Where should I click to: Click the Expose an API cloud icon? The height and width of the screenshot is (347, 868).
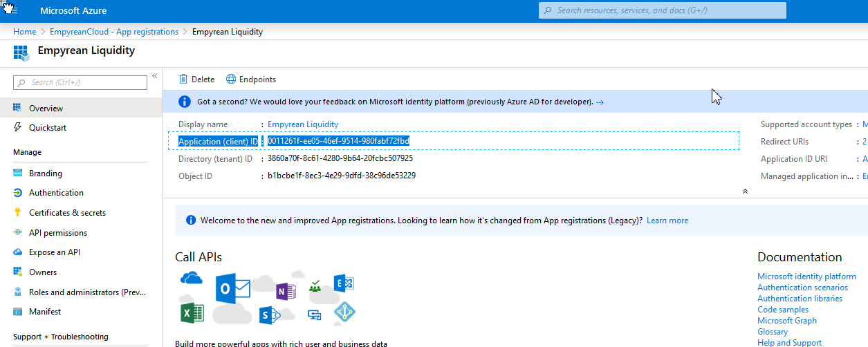[18, 252]
